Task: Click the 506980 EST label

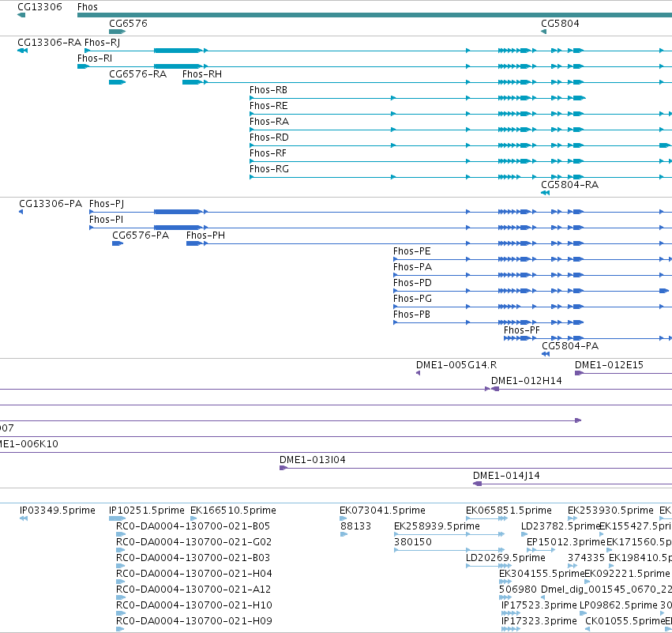Action: coord(518,590)
